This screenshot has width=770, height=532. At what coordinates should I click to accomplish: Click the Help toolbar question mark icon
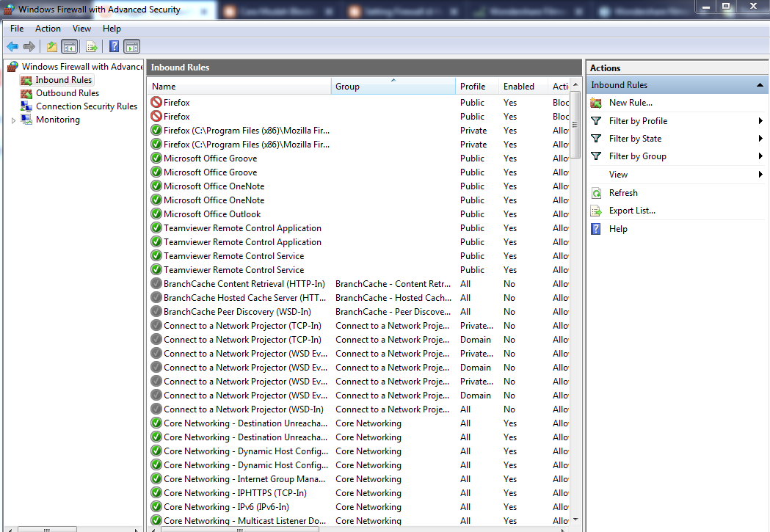coord(114,47)
